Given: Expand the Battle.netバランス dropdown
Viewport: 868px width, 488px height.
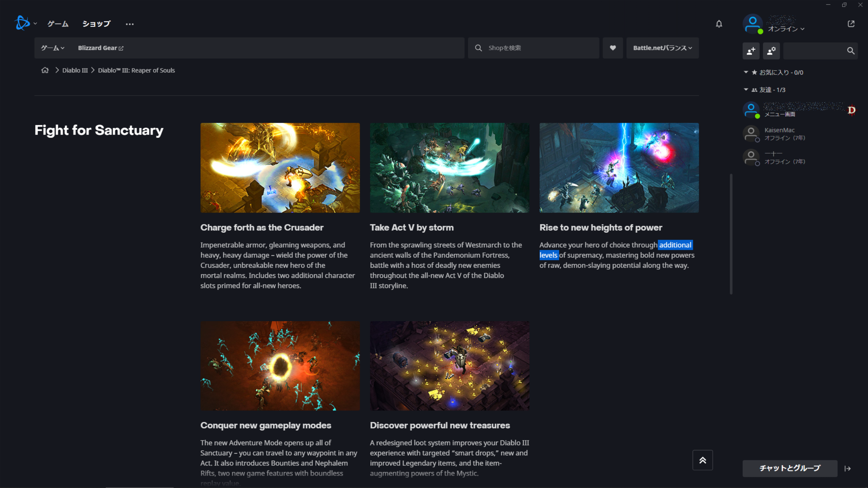Looking at the screenshot, I should pyautogui.click(x=663, y=48).
